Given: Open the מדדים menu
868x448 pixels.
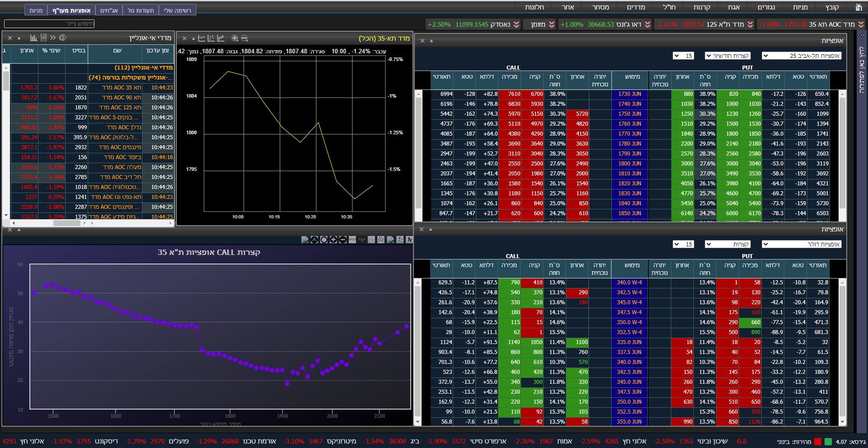Looking at the screenshot, I should coord(636,7).
